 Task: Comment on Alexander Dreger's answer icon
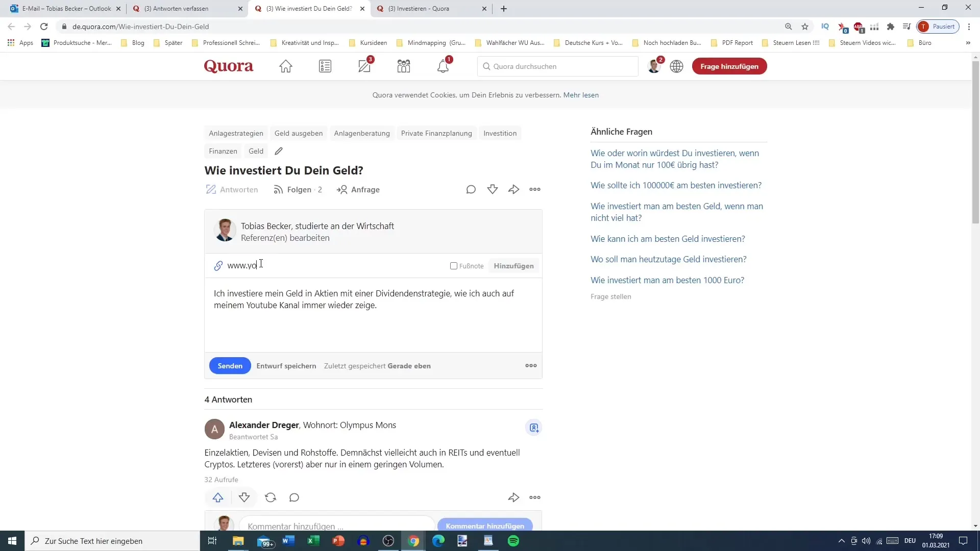(x=295, y=497)
